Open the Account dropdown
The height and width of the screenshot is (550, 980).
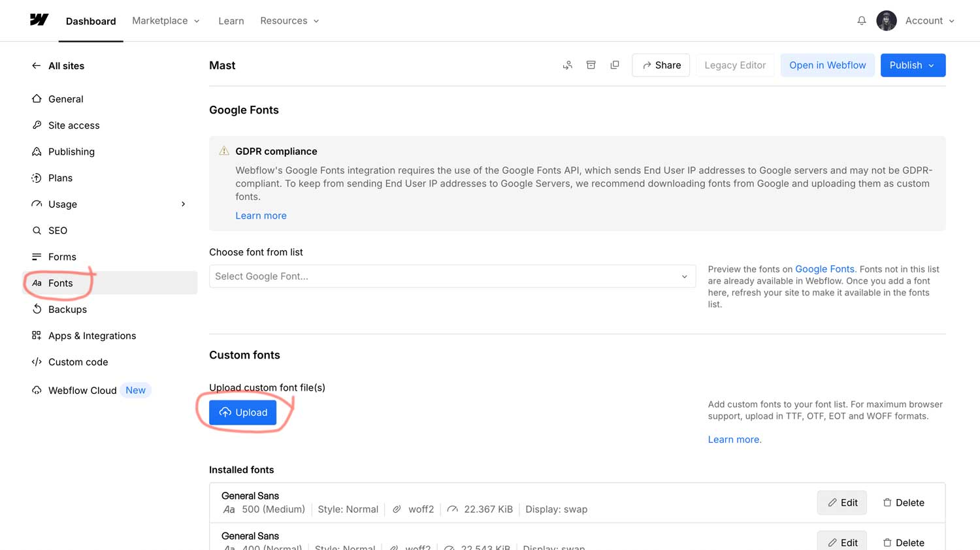pyautogui.click(x=930, y=21)
